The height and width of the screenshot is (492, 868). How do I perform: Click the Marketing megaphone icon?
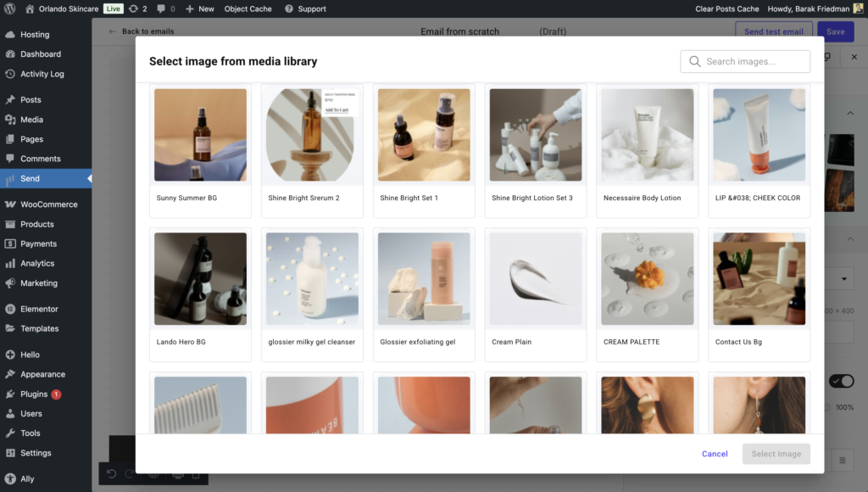pyautogui.click(x=10, y=283)
